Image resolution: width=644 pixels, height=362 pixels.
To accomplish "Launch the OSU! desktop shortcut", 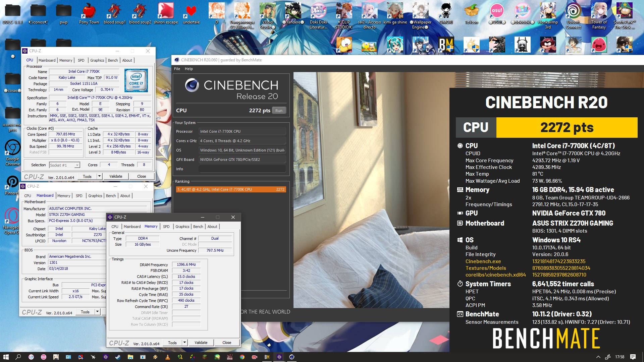I will 497,13.
